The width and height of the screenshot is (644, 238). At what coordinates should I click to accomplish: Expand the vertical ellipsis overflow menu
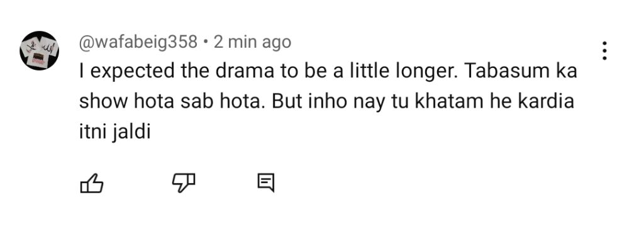[x=604, y=50]
